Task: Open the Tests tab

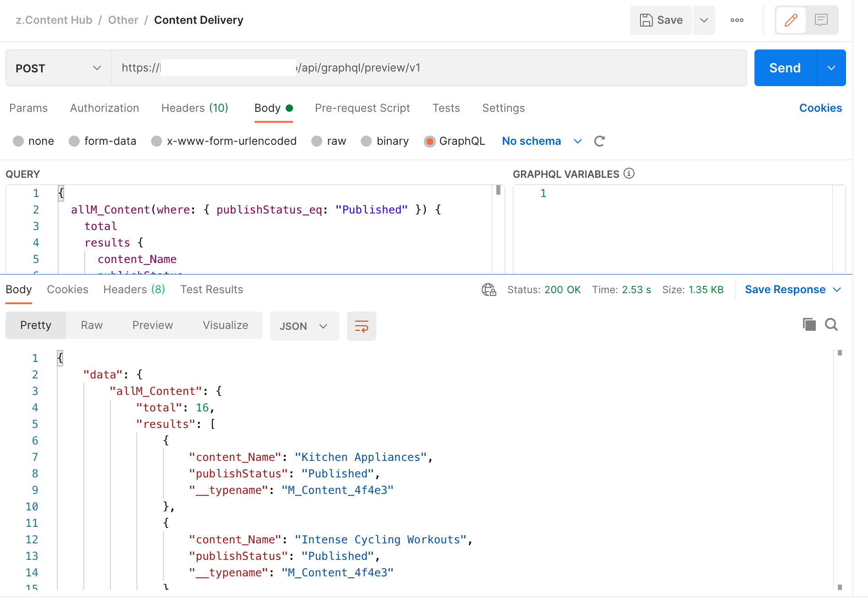Action: click(x=446, y=108)
